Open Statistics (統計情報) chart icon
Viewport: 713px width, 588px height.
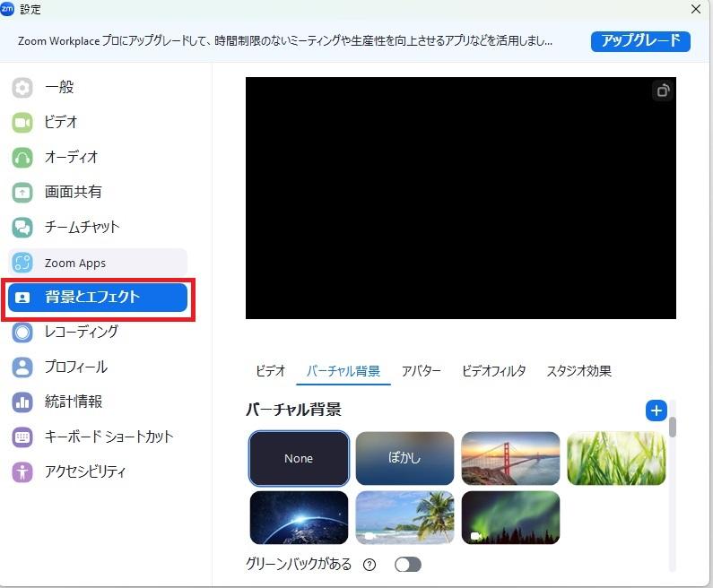click(22, 402)
